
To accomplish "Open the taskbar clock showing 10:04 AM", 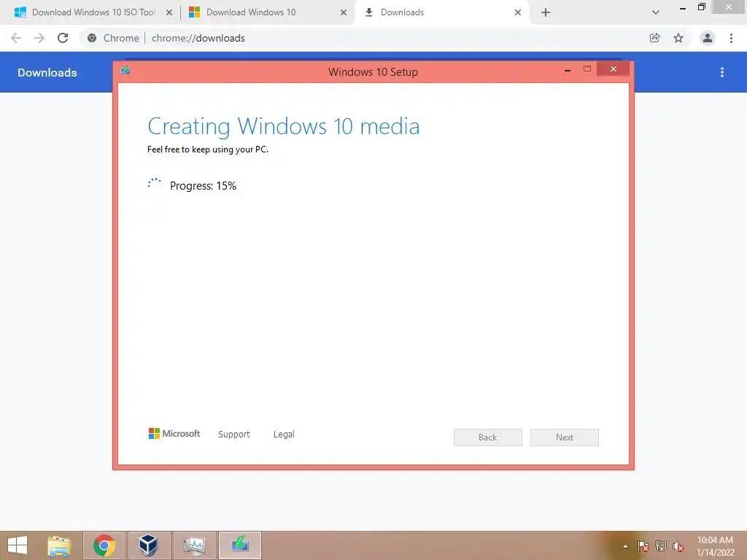I will (716, 546).
